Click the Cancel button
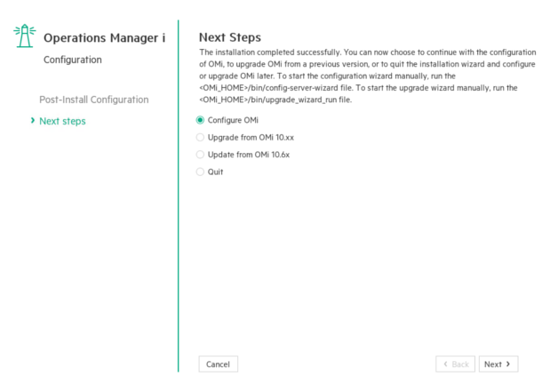 [218, 364]
